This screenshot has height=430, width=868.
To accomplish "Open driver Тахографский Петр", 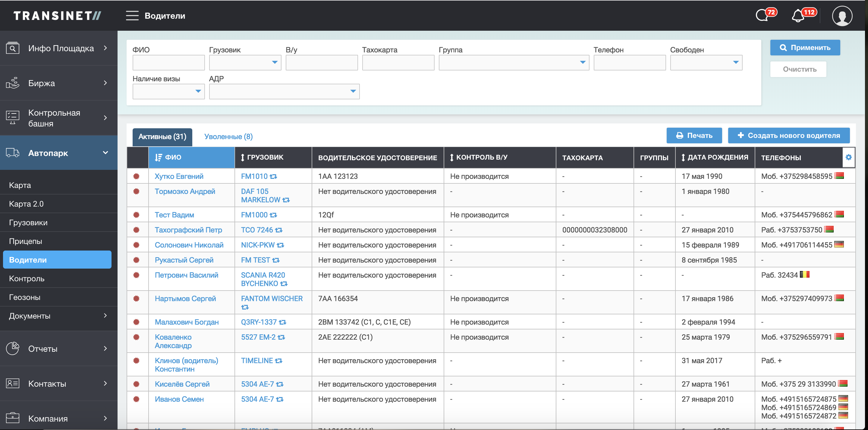I will click(x=188, y=230).
